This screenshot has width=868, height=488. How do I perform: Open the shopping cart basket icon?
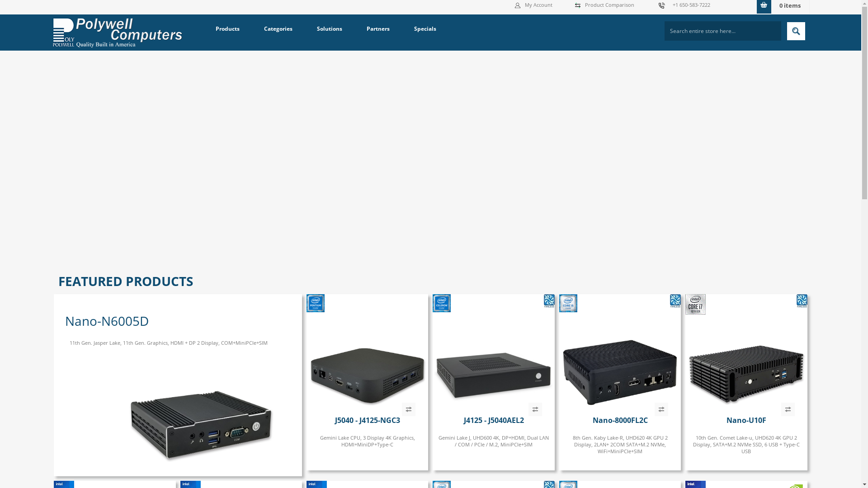pos(764,6)
